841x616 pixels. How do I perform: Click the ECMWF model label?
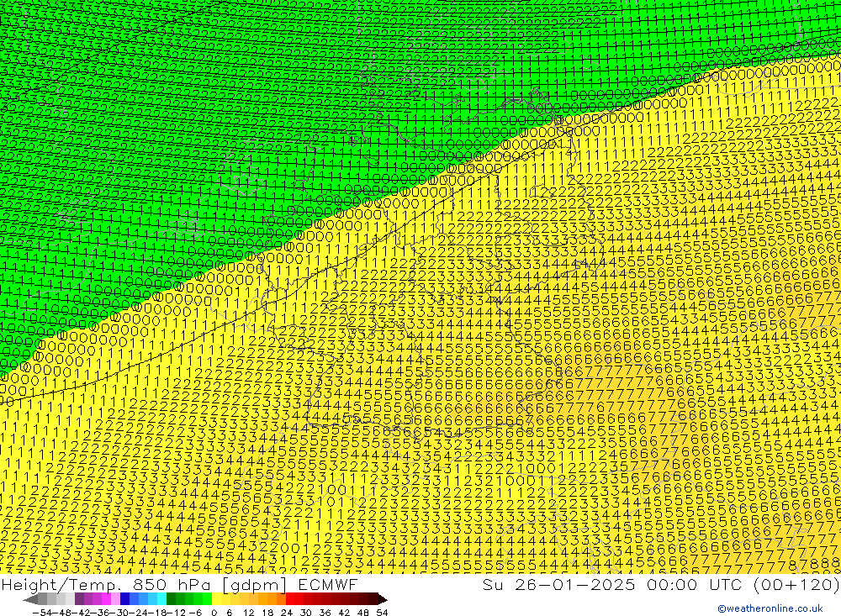coord(328,584)
